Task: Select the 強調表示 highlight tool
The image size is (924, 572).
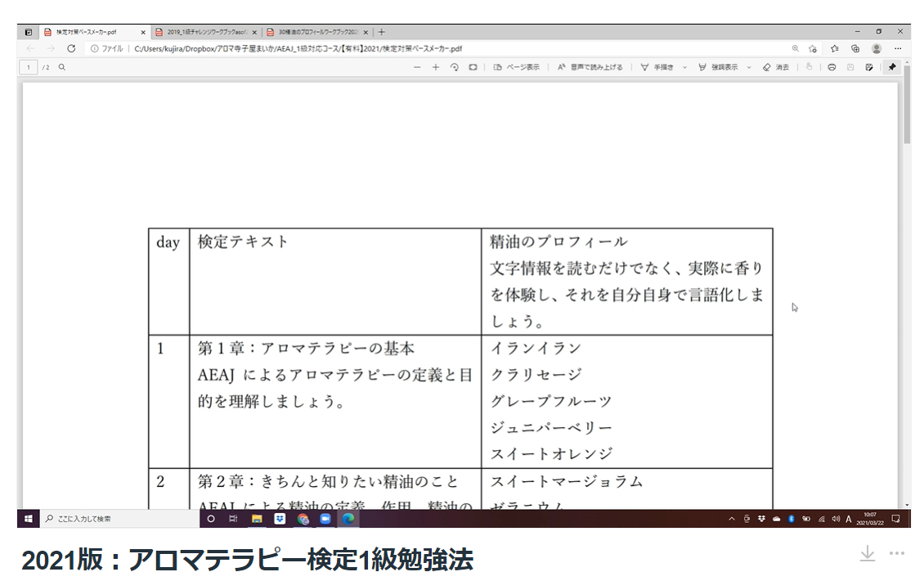Action: click(718, 67)
